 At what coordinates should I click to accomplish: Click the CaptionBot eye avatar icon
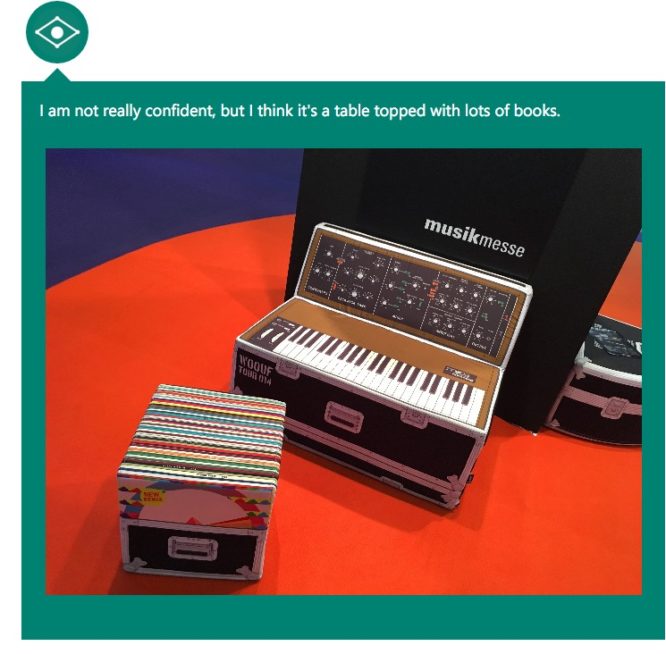tap(57, 32)
